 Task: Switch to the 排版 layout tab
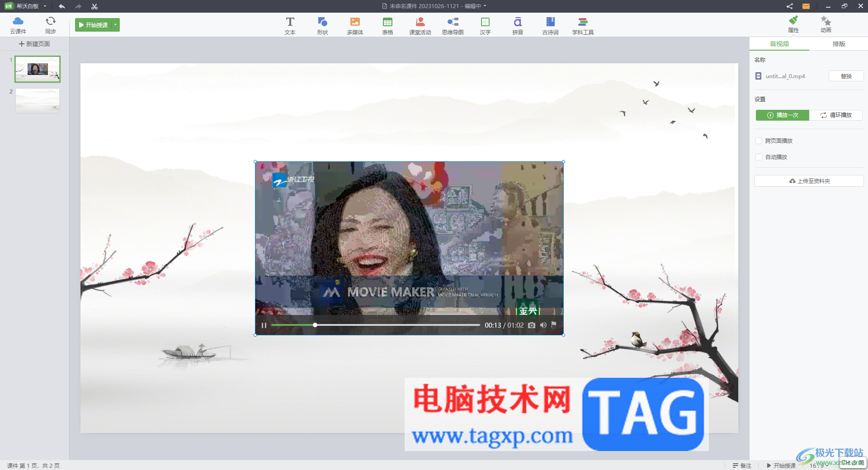click(839, 44)
